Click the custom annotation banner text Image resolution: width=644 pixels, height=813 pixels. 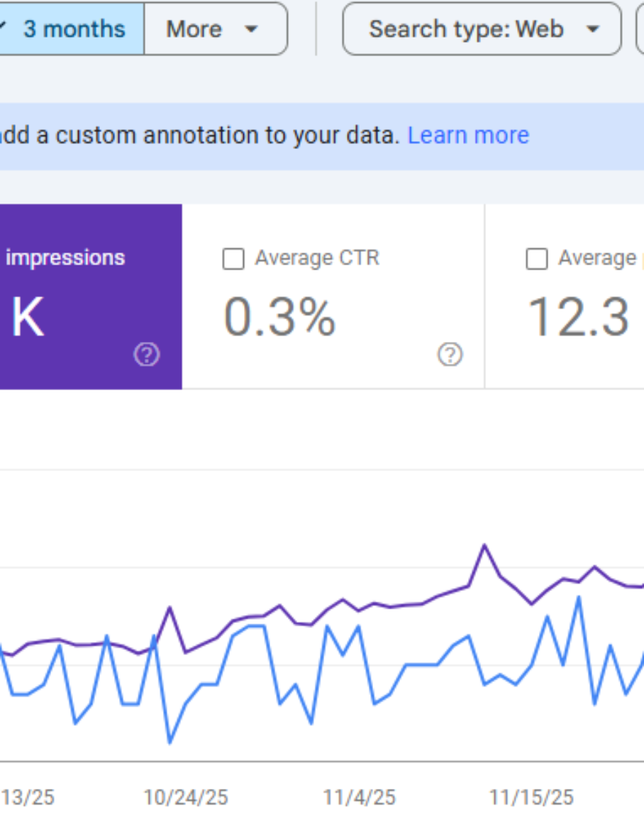point(199,135)
